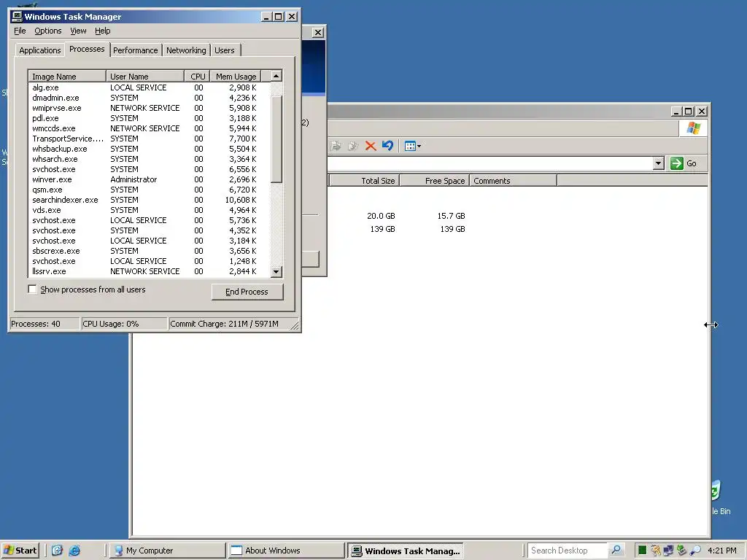Click the blue Undo arrow icon
The height and width of the screenshot is (560, 747).
[x=388, y=146]
